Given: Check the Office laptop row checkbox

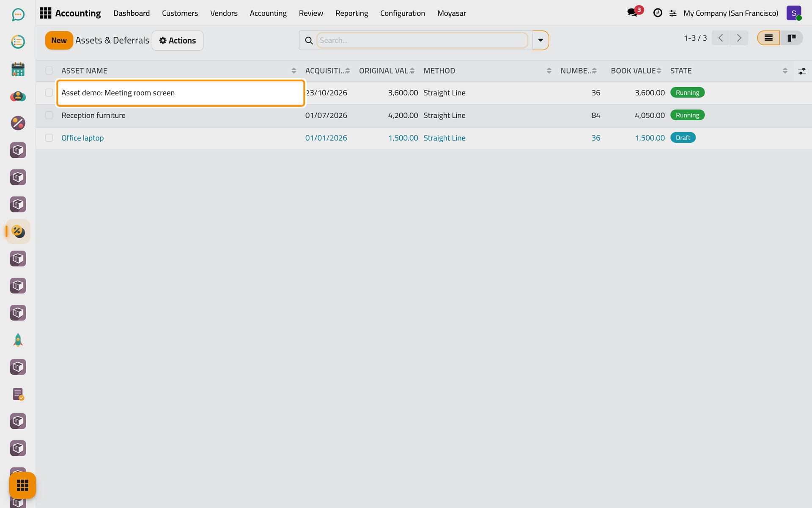Looking at the screenshot, I should click(x=49, y=138).
